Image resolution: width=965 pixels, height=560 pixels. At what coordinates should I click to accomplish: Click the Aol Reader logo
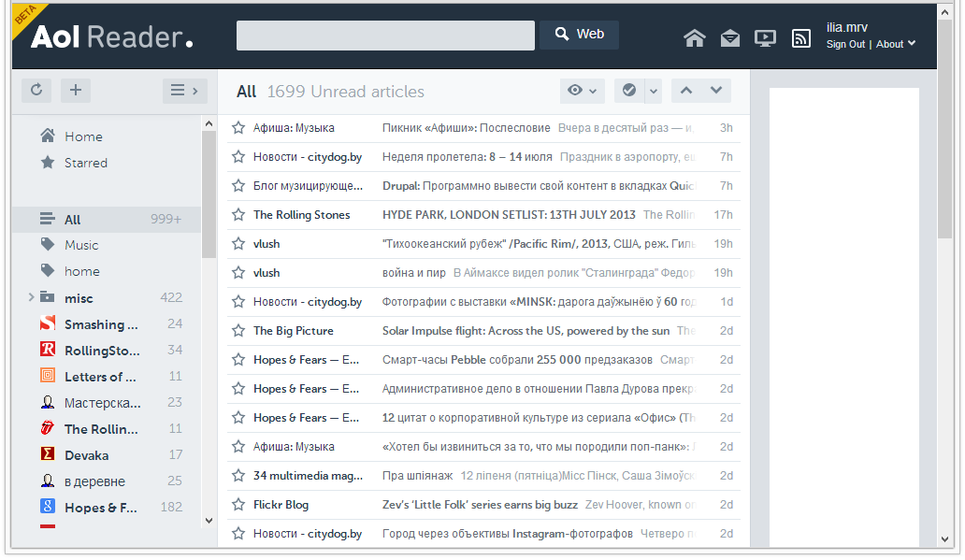click(112, 36)
